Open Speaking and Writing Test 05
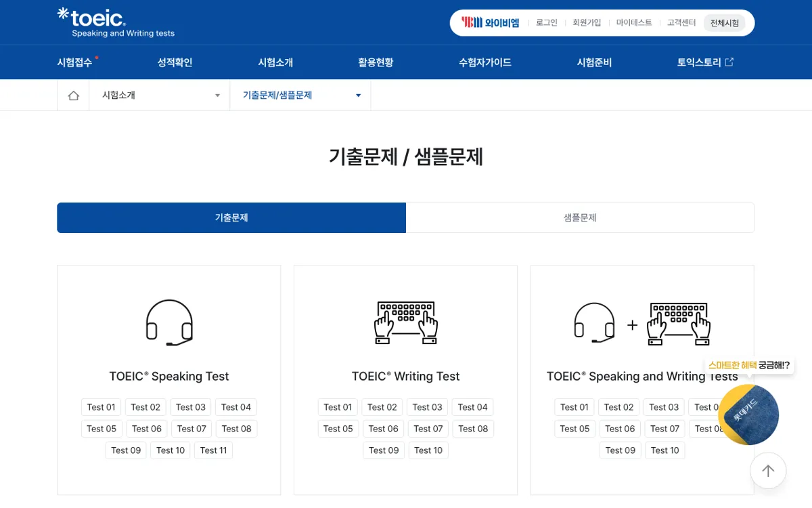Screen dimensions: 812x508 pyautogui.click(x=575, y=429)
